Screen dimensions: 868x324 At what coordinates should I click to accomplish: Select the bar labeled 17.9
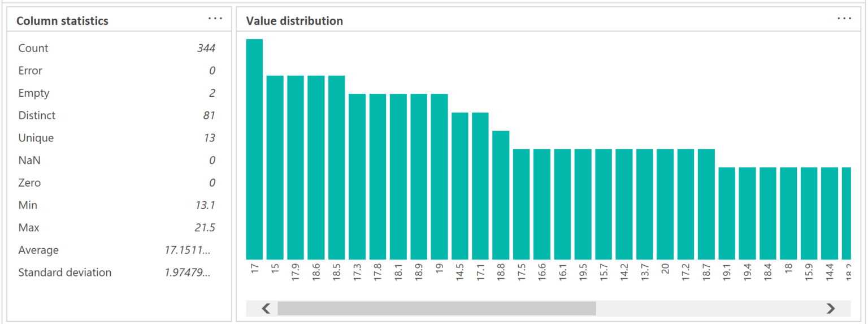tap(296, 167)
